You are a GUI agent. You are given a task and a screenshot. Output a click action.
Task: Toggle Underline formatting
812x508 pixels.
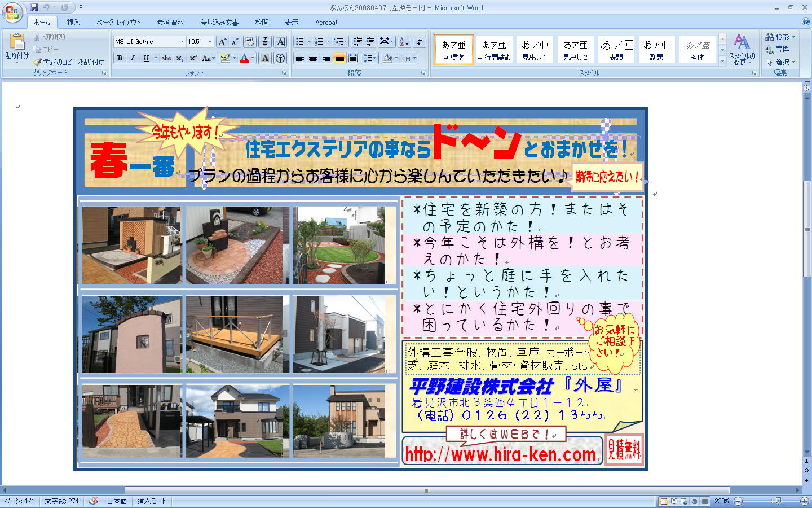[146, 58]
